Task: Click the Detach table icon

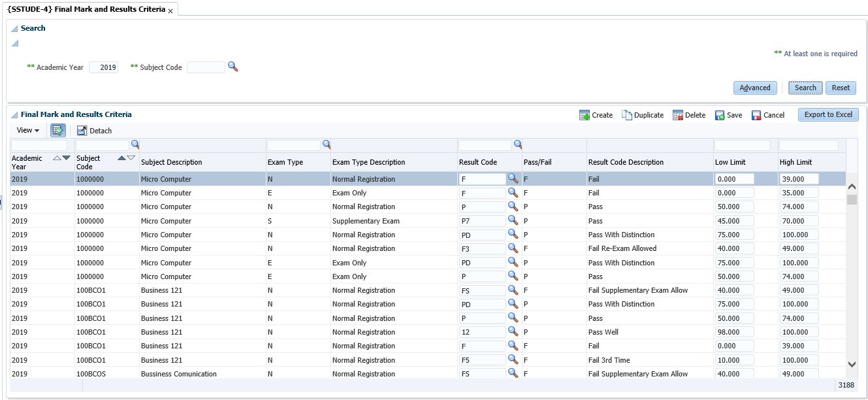Action: click(82, 131)
